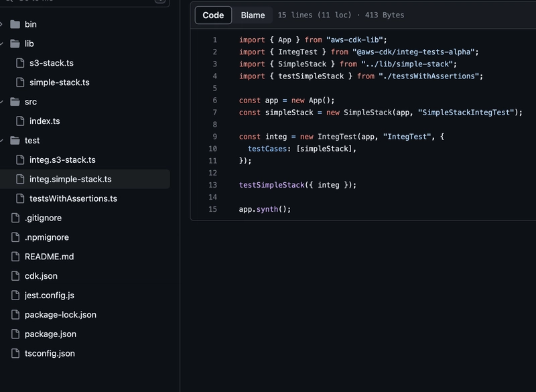This screenshot has height=392, width=536.
Task: Select the lib folder label
Action: tap(29, 44)
